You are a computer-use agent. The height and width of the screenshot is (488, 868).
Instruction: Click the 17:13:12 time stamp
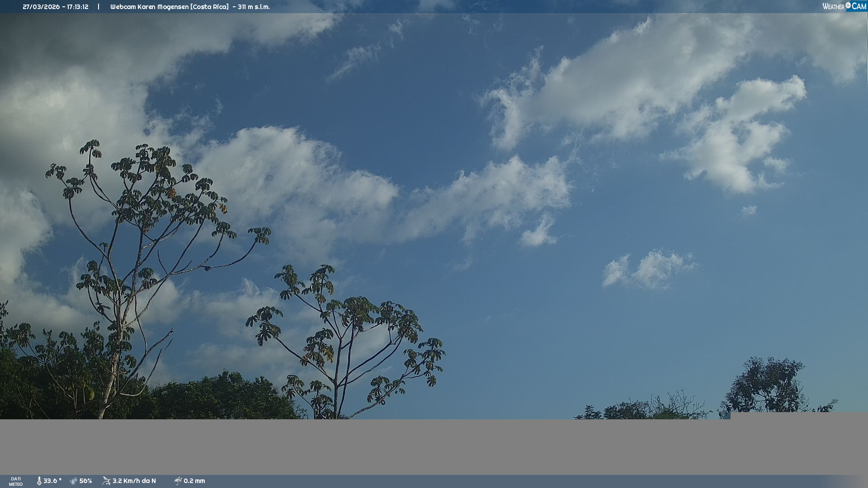click(78, 7)
